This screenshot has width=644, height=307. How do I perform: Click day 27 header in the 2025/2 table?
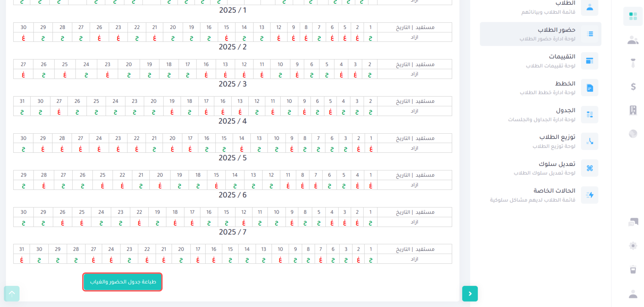point(23,64)
